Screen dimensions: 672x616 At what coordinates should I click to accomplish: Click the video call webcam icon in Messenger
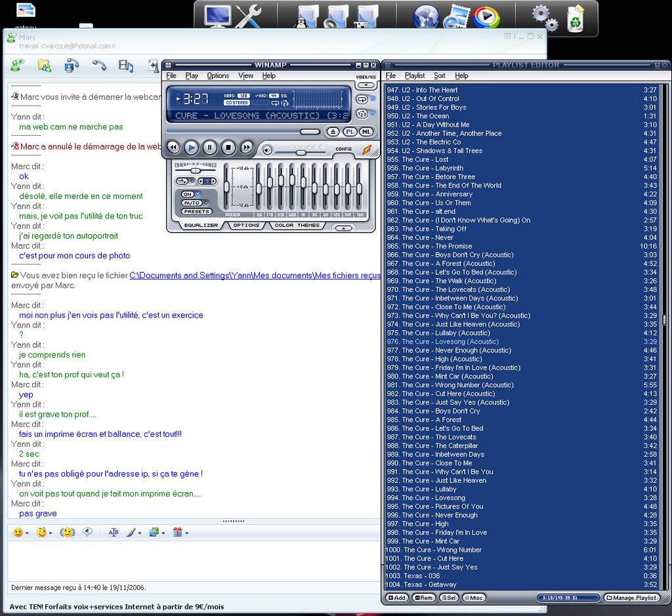click(x=72, y=66)
